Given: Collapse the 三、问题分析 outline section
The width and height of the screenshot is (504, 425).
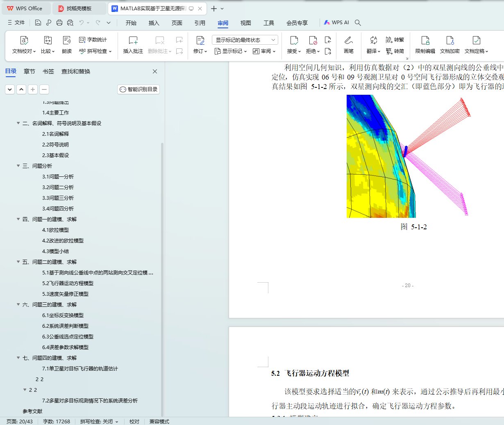Looking at the screenshot, I should [x=18, y=166].
